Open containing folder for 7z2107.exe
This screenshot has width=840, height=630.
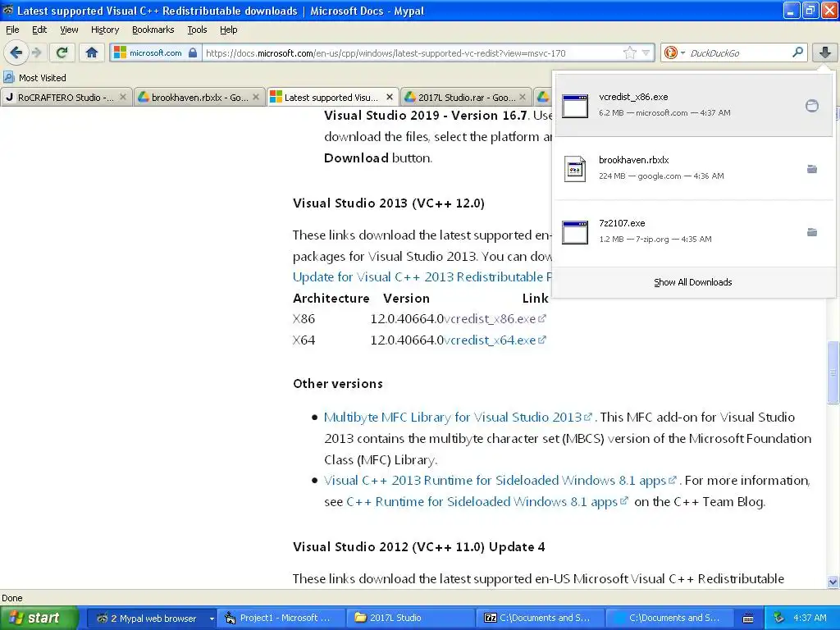click(x=812, y=232)
